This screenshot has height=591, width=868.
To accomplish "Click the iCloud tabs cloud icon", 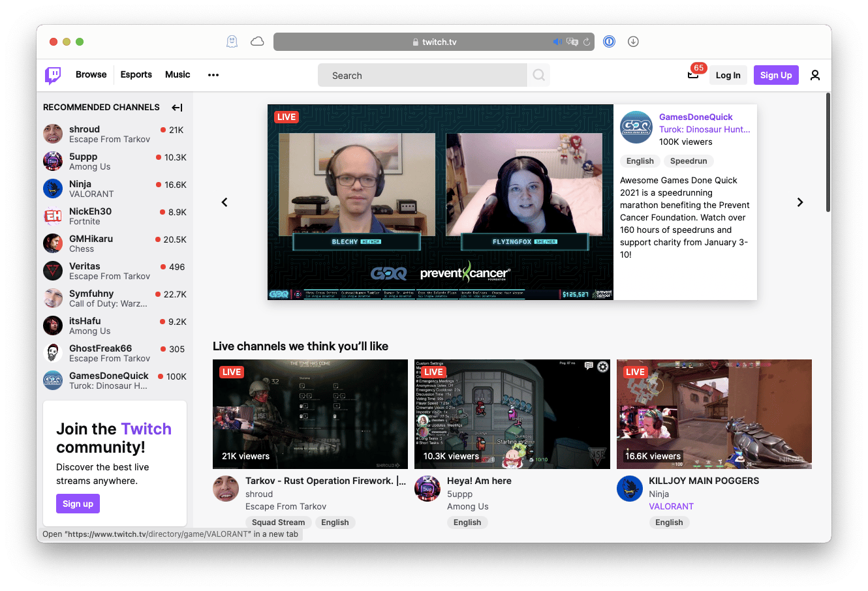I will tap(257, 42).
